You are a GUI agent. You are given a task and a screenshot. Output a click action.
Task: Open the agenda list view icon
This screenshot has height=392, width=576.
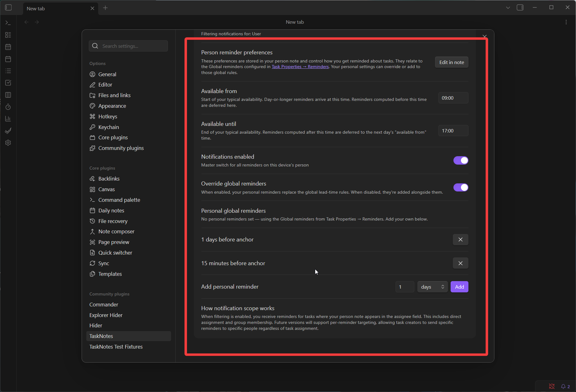coord(8,71)
